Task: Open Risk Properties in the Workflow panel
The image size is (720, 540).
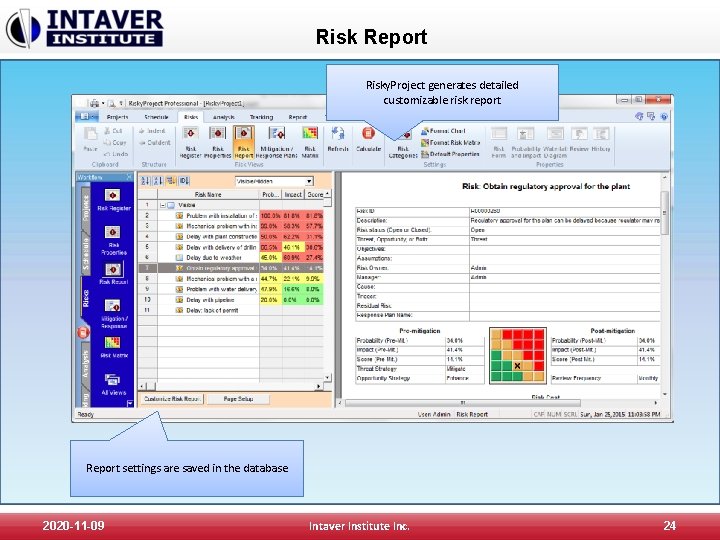Action: coord(113,241)
